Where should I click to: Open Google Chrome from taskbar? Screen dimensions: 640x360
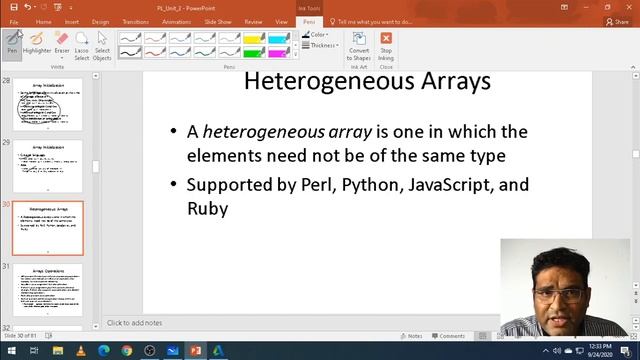click(x=127, y=351)
